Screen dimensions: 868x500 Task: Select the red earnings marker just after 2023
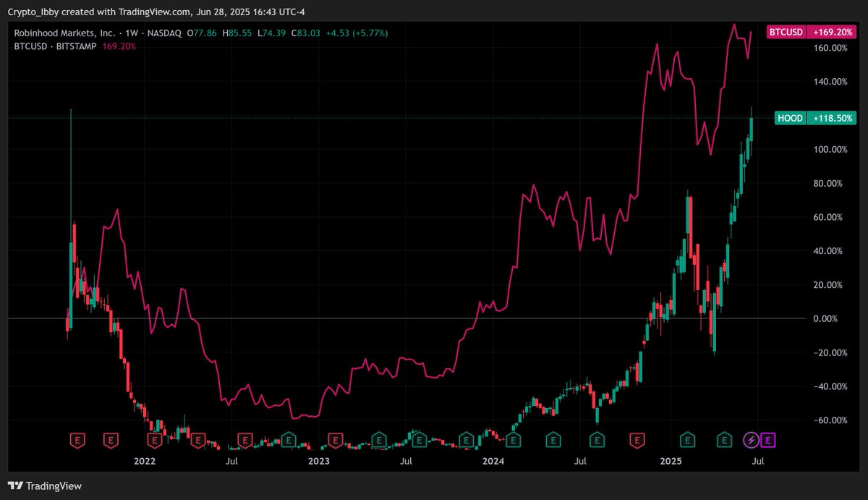(x=335, y=439)
